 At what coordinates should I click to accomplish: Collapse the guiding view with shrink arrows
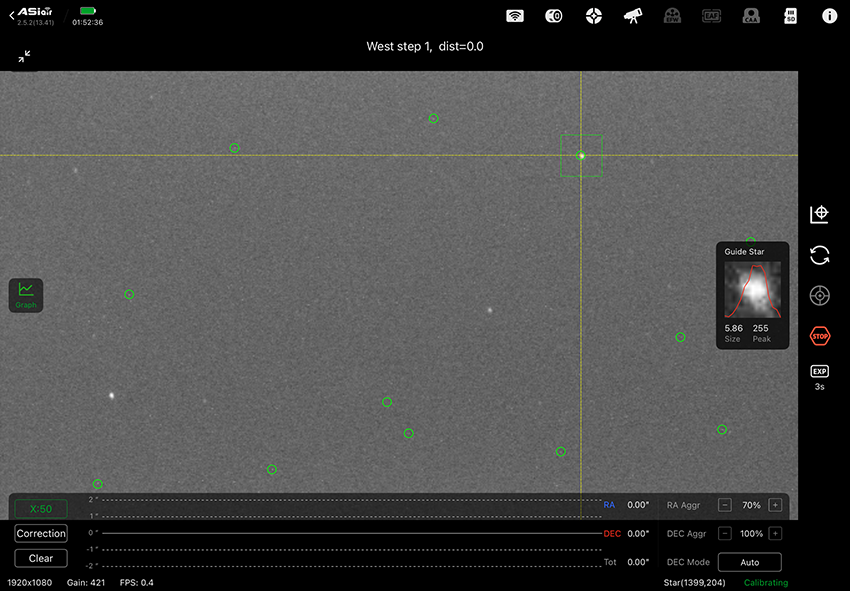tap(24, 56)
